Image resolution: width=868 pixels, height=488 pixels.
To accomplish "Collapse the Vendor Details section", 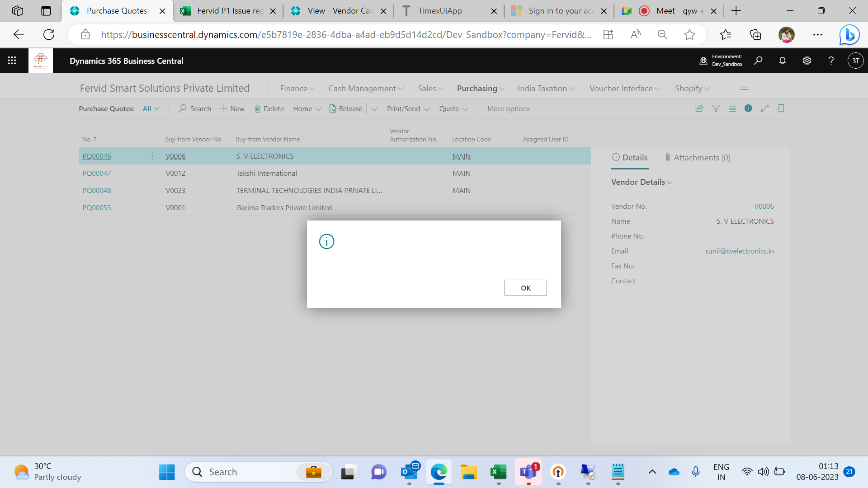I will pyautogui.click(x=670, y=182).
